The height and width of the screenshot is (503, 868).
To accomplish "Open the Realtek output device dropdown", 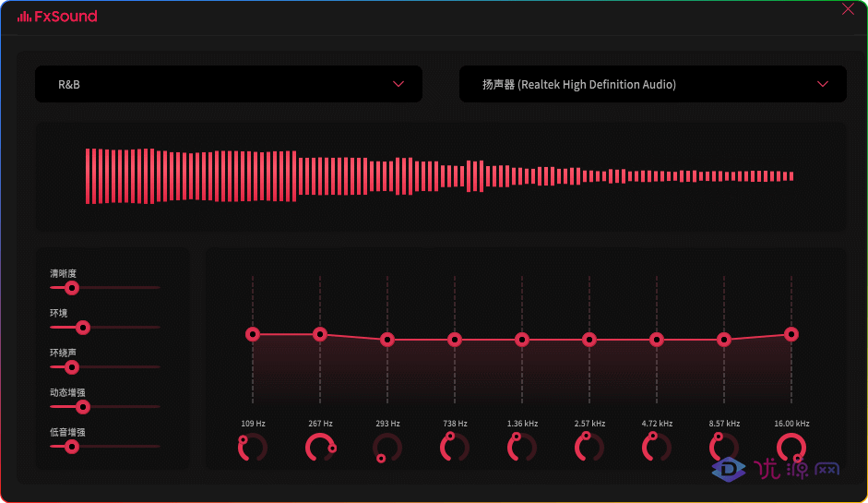I will click(x=653, y=84).
